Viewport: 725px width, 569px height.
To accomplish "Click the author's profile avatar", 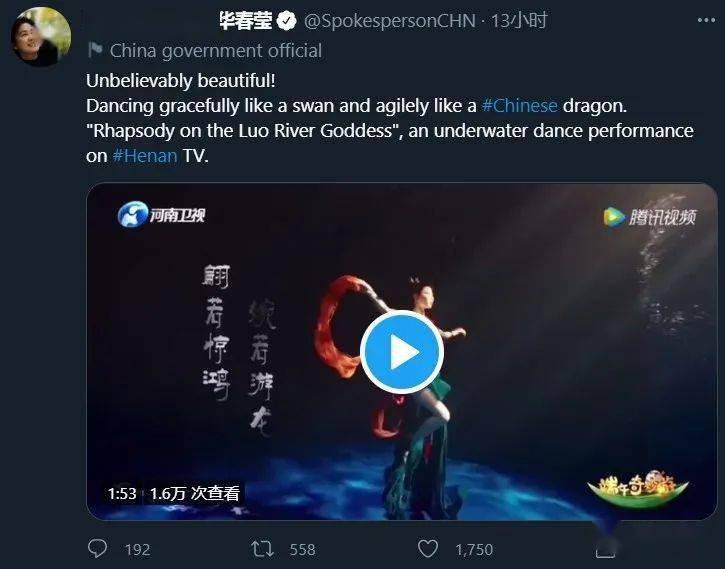I will (x=41, y=37).
